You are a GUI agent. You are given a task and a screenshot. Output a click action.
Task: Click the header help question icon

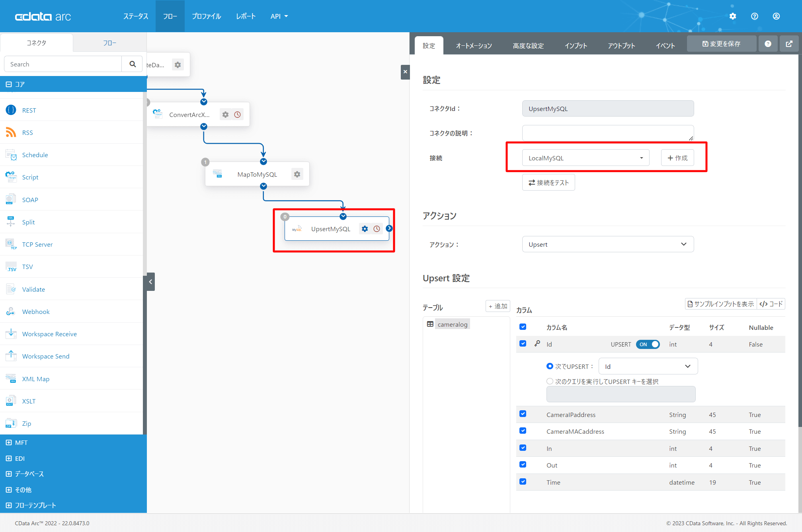[x=755, y=16]
